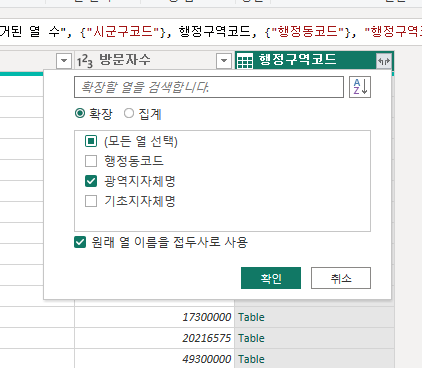Click the cell with value 17300000
The image size is (422, 368).
155,317
